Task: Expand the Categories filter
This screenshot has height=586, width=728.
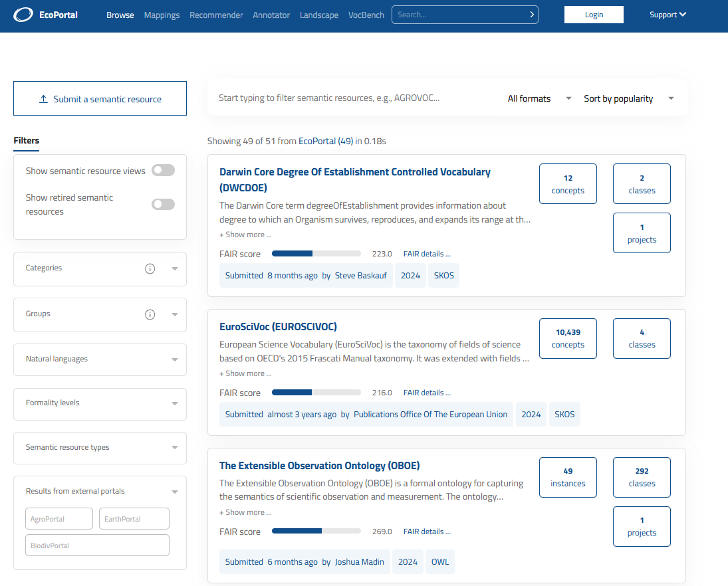Action: click(x=174, y=269)
